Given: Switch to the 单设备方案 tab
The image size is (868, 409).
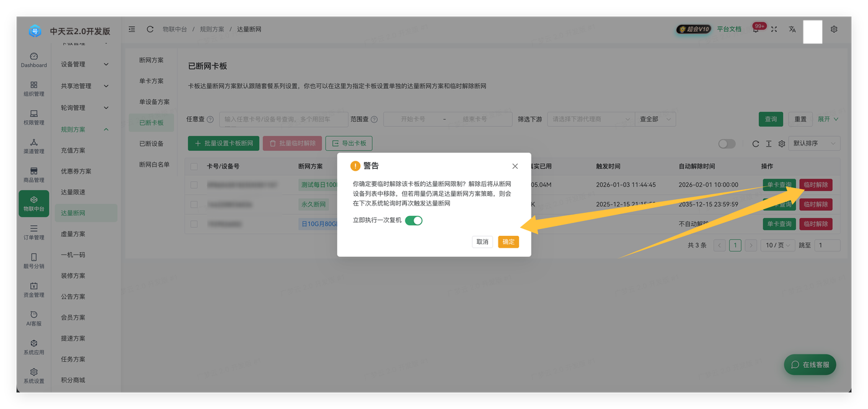Looking at the screenshot, I should [x=154, y=102].
